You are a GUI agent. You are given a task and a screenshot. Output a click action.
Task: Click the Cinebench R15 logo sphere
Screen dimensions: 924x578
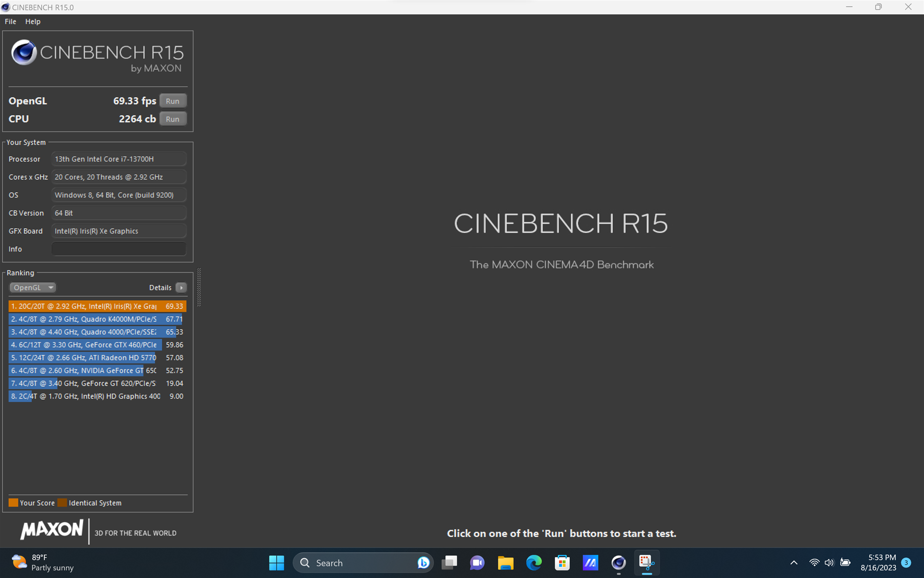[24, 53]
